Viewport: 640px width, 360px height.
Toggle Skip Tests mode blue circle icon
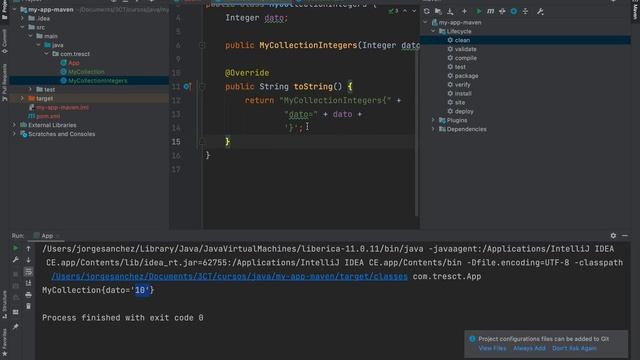click(514, 11)
